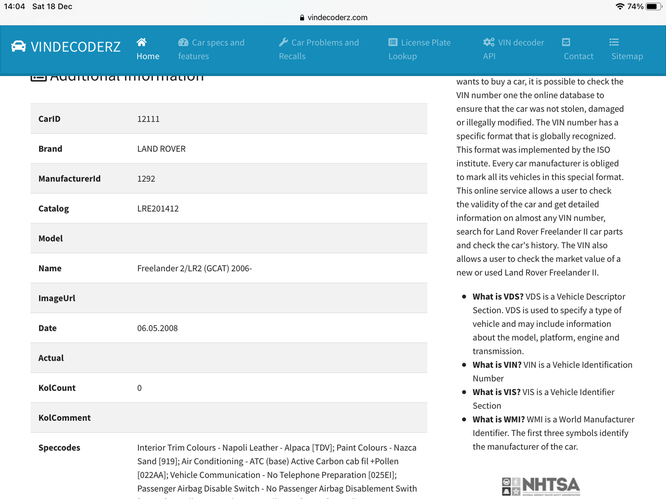This screenshot has height=499, width=666.
Task: Open VIN decoder API menu item
Action: point(514,49)
